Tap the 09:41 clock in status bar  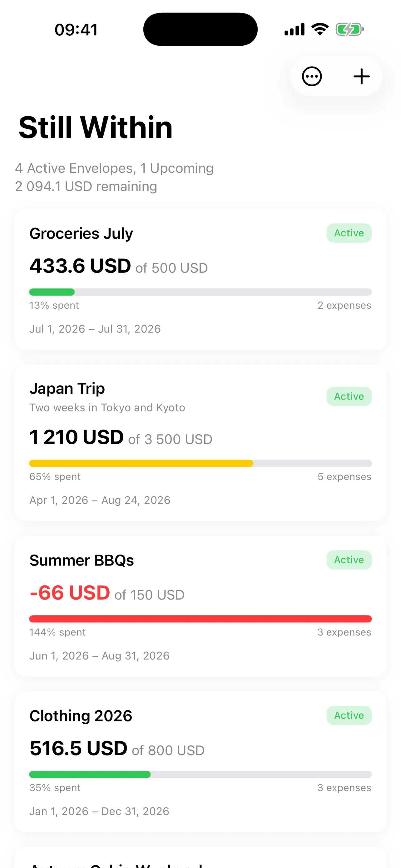click(x=77, y=30)
